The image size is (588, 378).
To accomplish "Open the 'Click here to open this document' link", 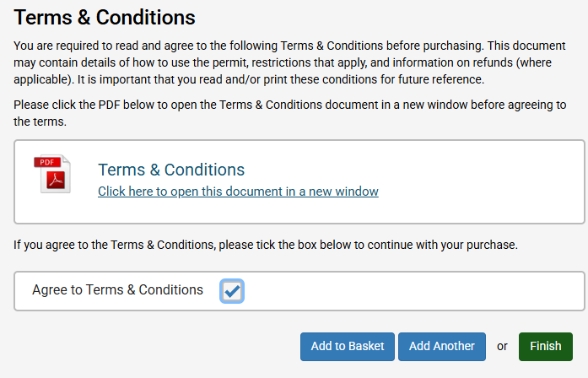I will (238, 192).
